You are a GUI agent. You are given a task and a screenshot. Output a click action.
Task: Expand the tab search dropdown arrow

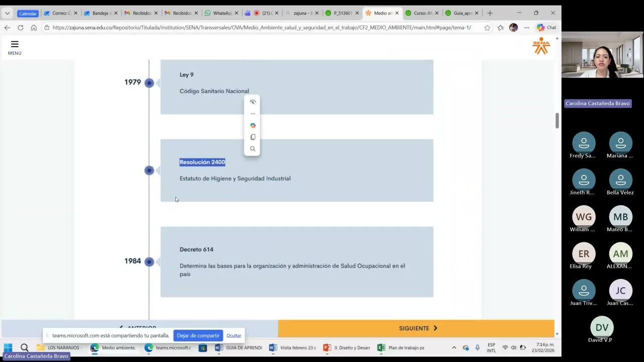[x=7, y=13]
